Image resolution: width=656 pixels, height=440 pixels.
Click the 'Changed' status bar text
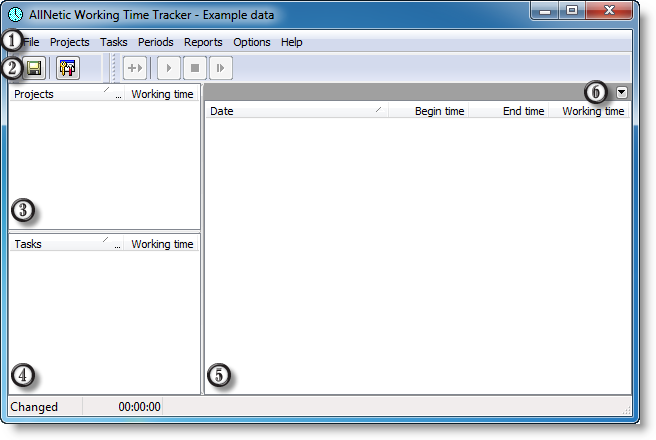[x=34, y=407]
